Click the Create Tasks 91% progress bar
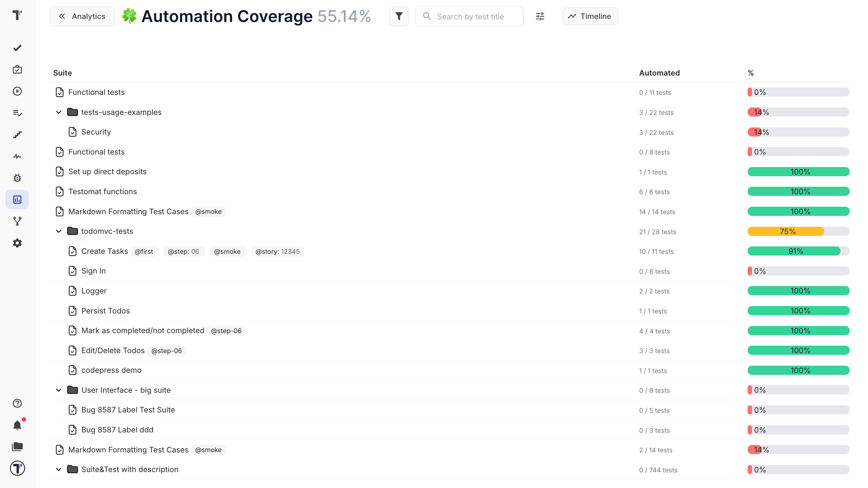868x488 pixels. [798, 251]
